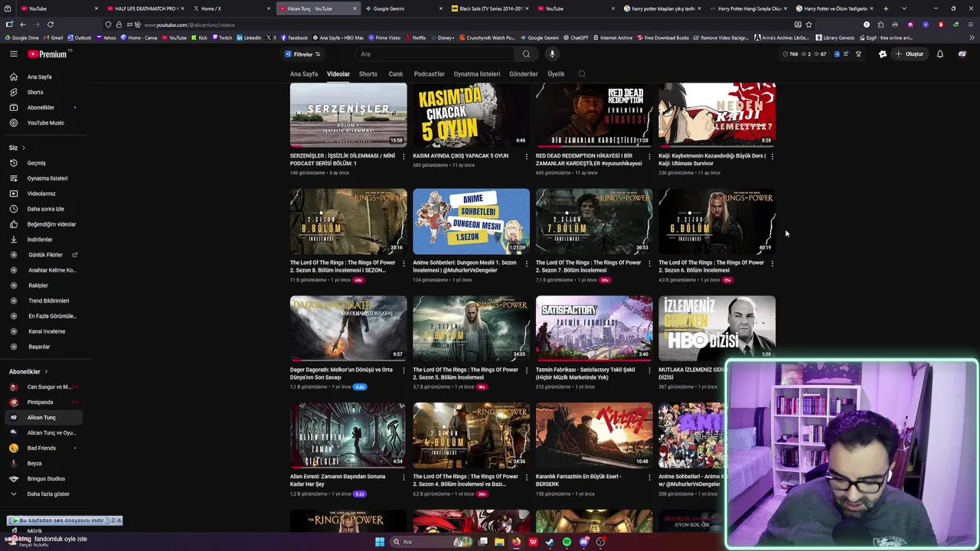980x551 pixels.
Task: Open Pintipanda subscription channel
Action: 42,402
